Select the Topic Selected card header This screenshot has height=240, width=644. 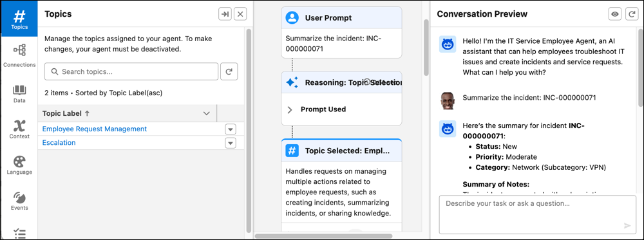341,151
